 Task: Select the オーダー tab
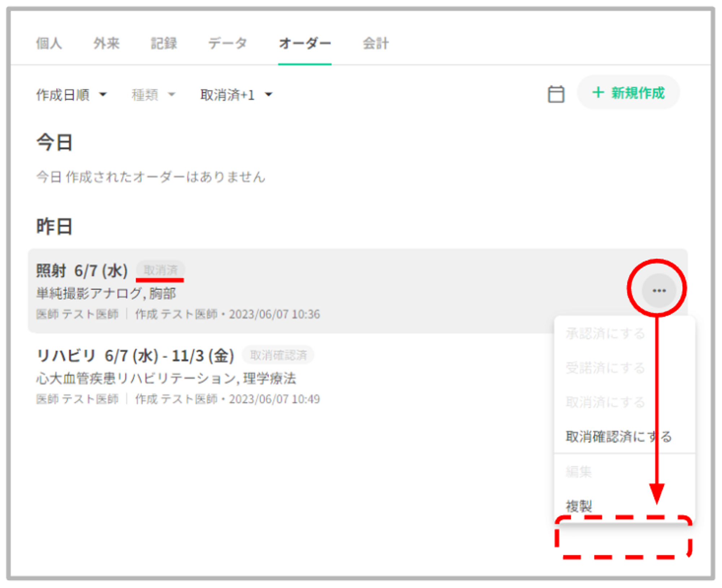tap(305, 43)
